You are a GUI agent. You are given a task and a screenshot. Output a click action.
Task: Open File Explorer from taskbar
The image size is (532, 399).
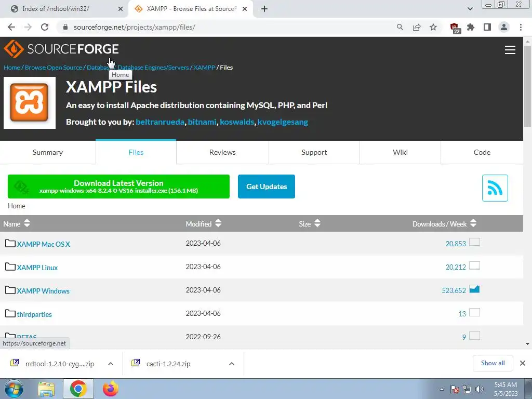click(46, 389)
